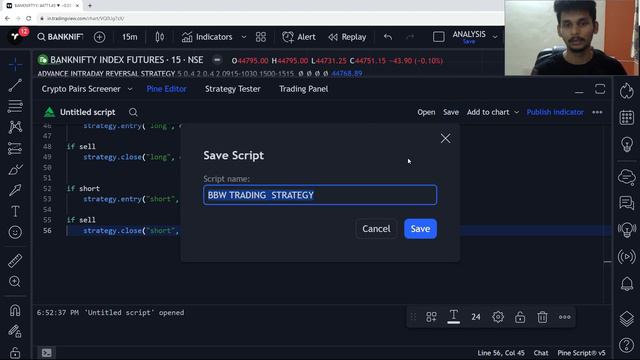
Task: Open the Fibonacci tools in left sidebar
Action: (x=15, y=106)
